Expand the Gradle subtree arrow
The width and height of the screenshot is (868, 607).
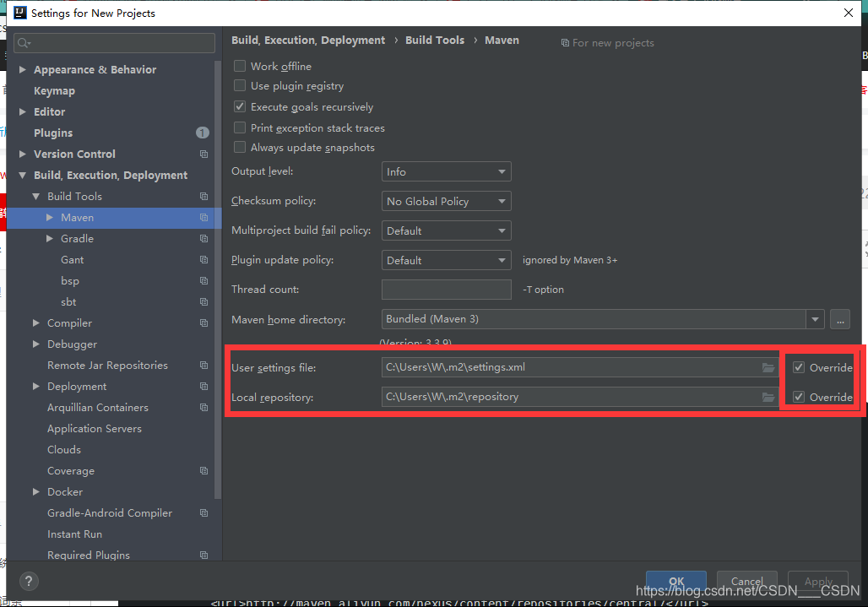click(x=50, y=238)
